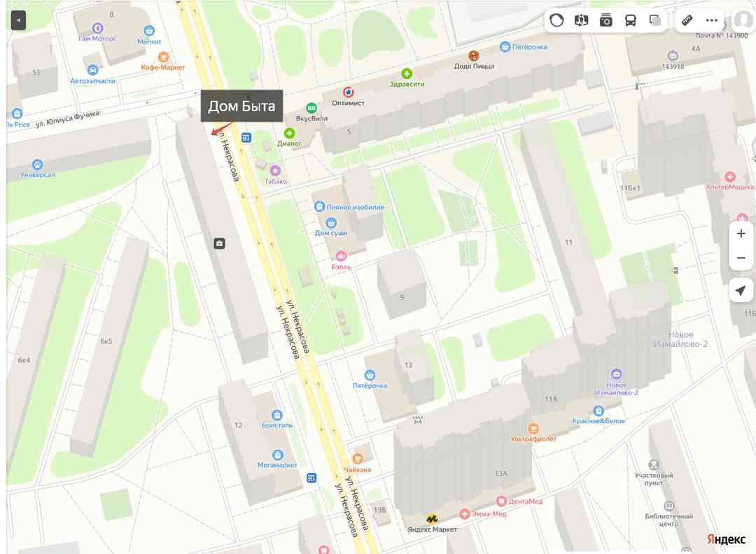Click the ВкусВилл green marker
756x554 pixels.
(311, 108)
